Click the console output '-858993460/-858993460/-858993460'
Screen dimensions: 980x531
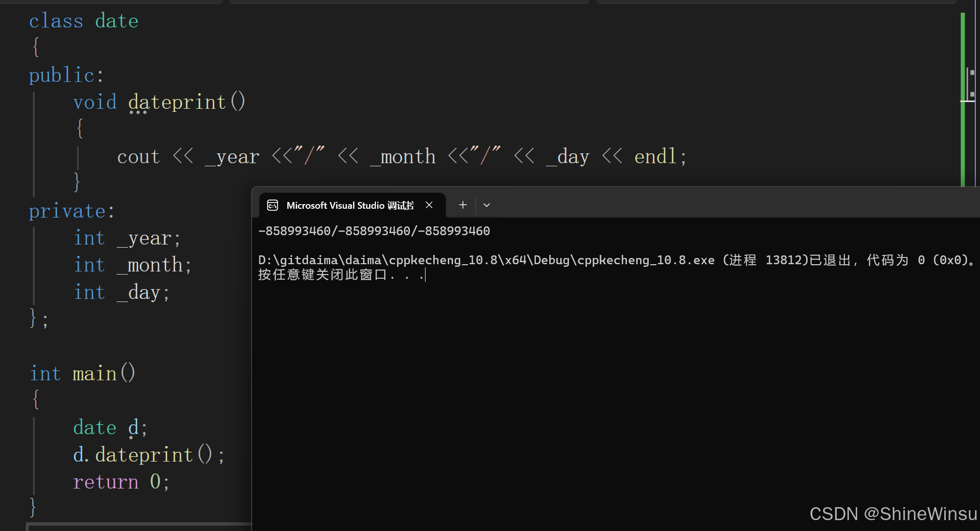click(x=374, y=231)
